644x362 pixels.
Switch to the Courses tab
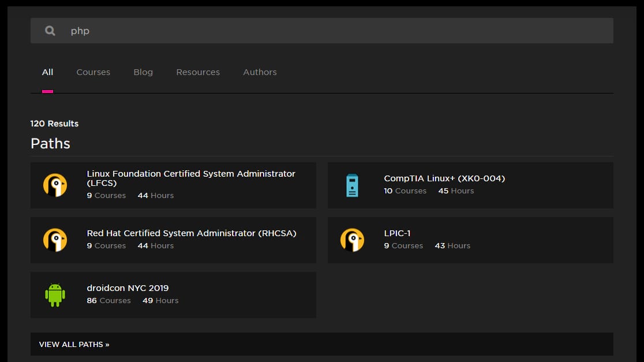point(93,72)
